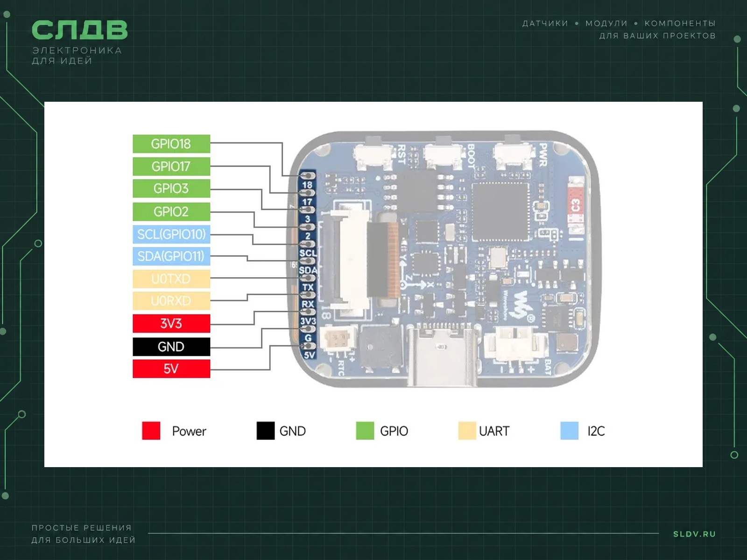Click the black GND label
This screenshot has height=560, width=747.
point(171,347)
